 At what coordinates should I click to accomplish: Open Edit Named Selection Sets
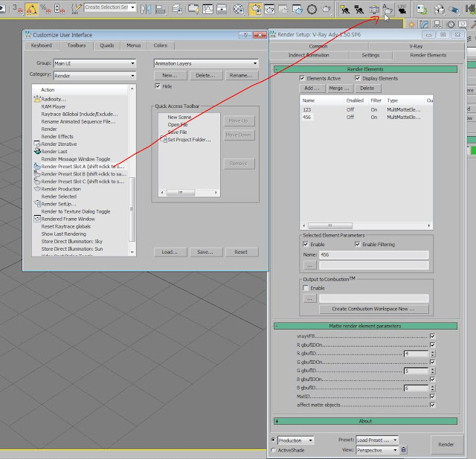[x=76, y=9]
